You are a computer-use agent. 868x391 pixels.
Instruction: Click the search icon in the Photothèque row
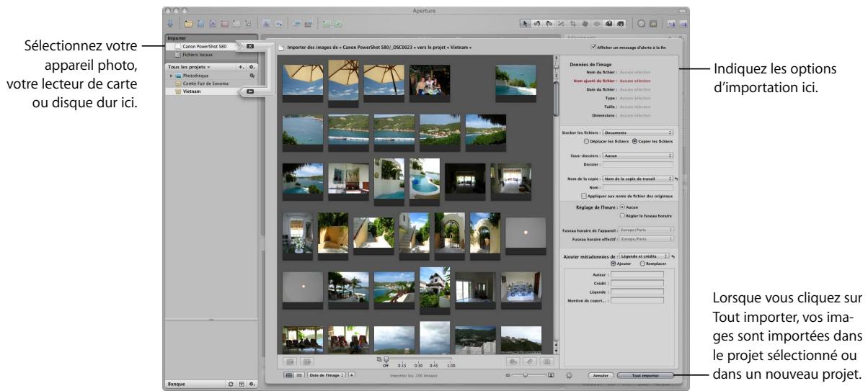(x=252, y=75)
